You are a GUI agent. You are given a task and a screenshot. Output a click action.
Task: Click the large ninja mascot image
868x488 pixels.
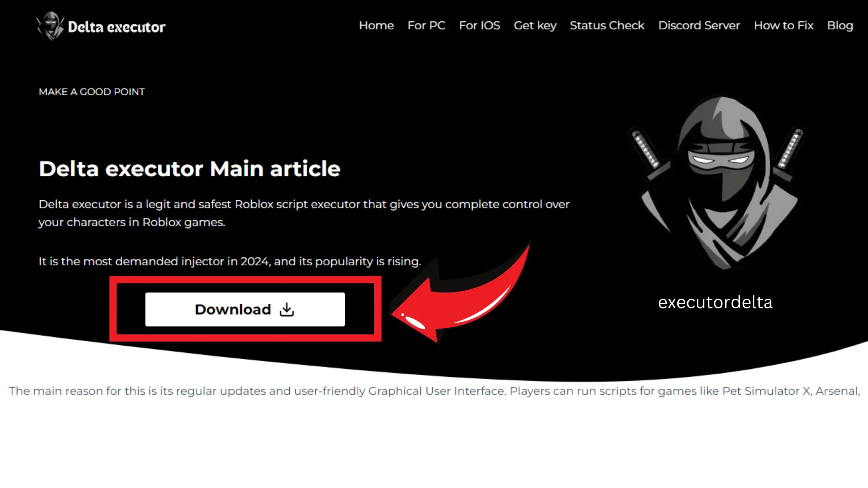pyautogui.click(x=717, y=183)
